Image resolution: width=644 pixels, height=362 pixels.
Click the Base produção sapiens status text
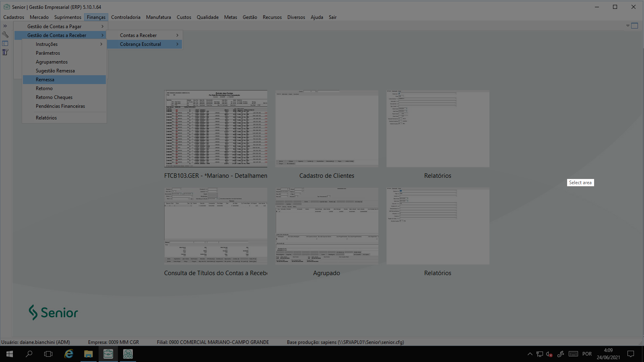345,342
